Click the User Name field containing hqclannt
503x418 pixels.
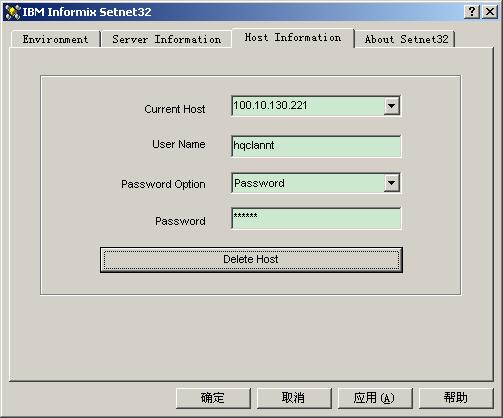(x=316, y=146)
